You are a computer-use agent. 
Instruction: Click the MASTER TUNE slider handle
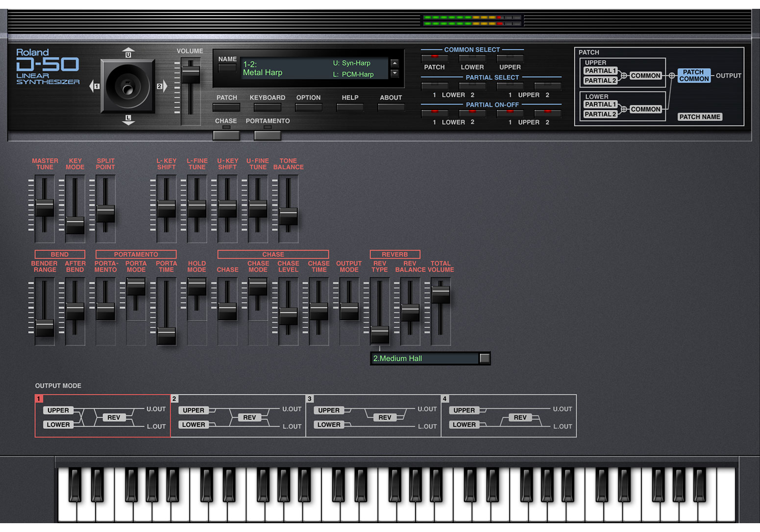pos(45,208)
